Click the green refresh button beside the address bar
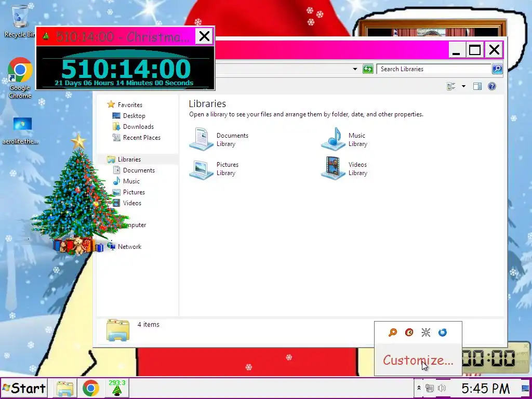 coord(368,69)
